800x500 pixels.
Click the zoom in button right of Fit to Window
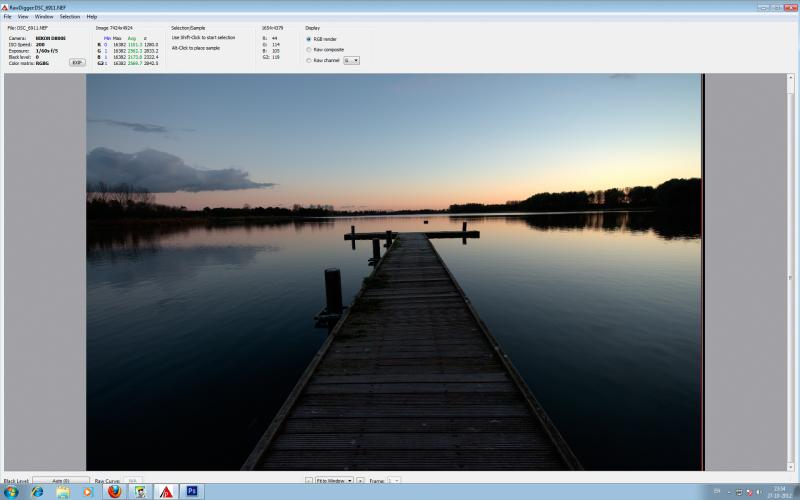(360, 481)
